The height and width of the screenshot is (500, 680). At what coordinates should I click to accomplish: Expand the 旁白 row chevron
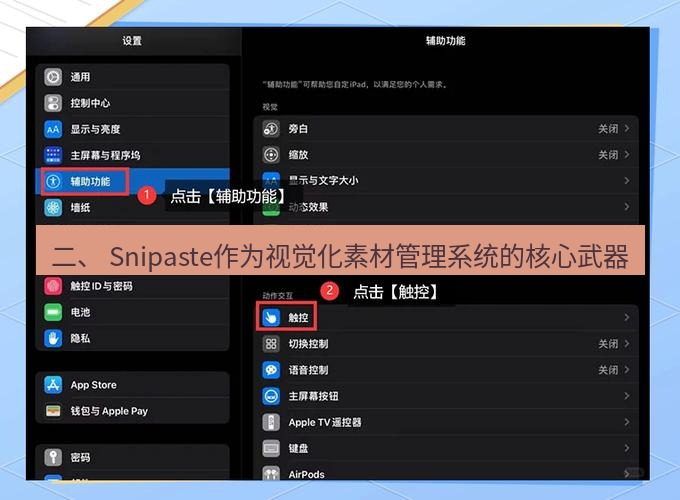[627, 129]
